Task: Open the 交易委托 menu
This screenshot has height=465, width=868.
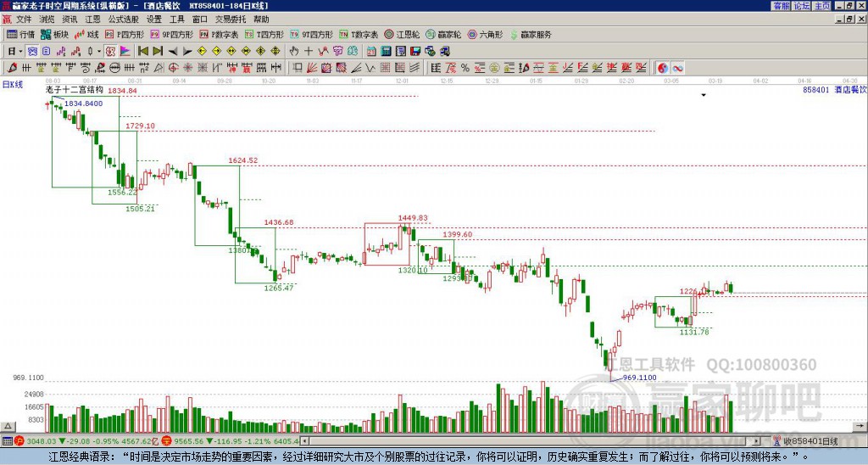Action: 231,20
